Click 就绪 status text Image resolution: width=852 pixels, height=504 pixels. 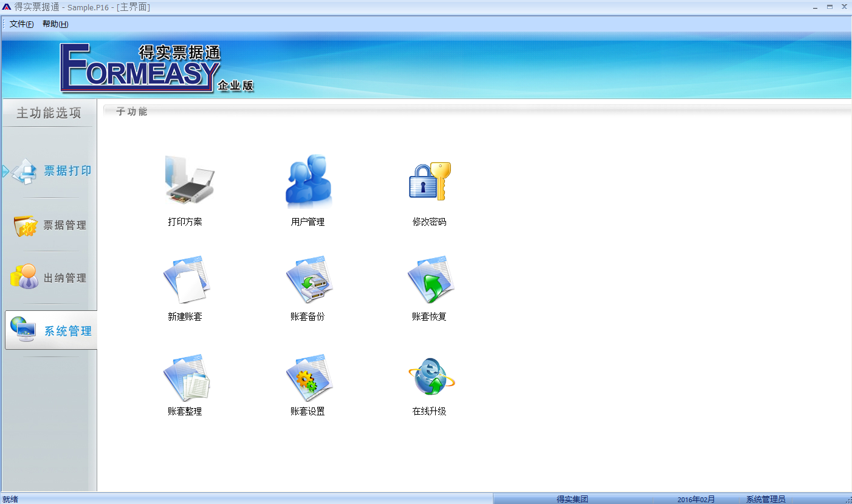(10, 499)
